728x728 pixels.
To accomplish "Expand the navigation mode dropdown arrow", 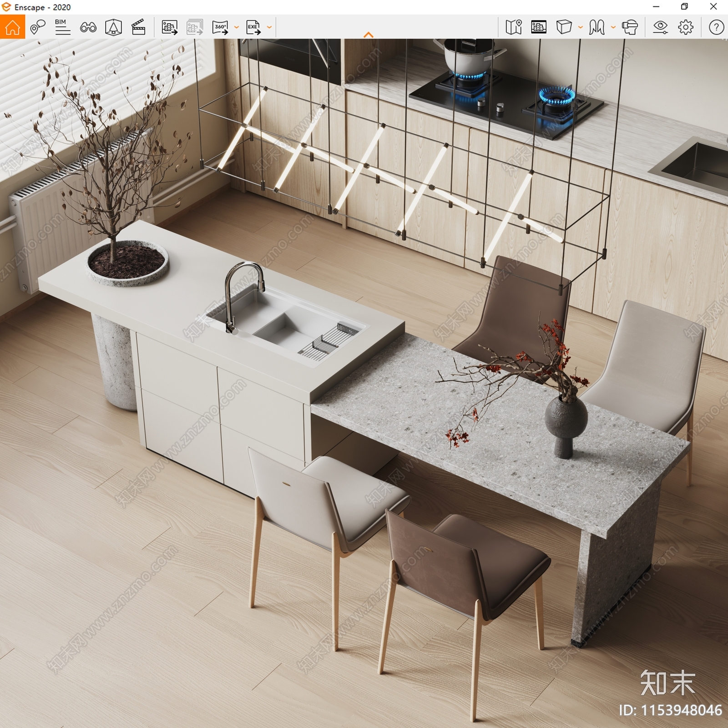I will click(x=613, y=27).
